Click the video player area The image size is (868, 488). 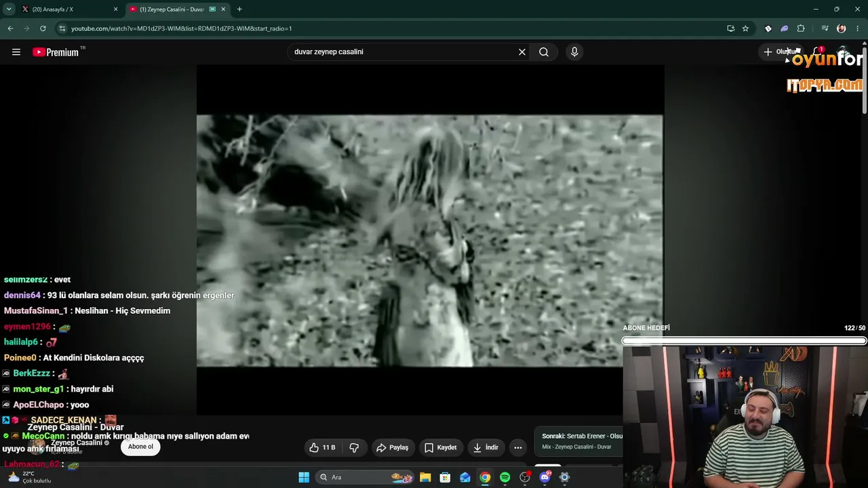[430, 241]
